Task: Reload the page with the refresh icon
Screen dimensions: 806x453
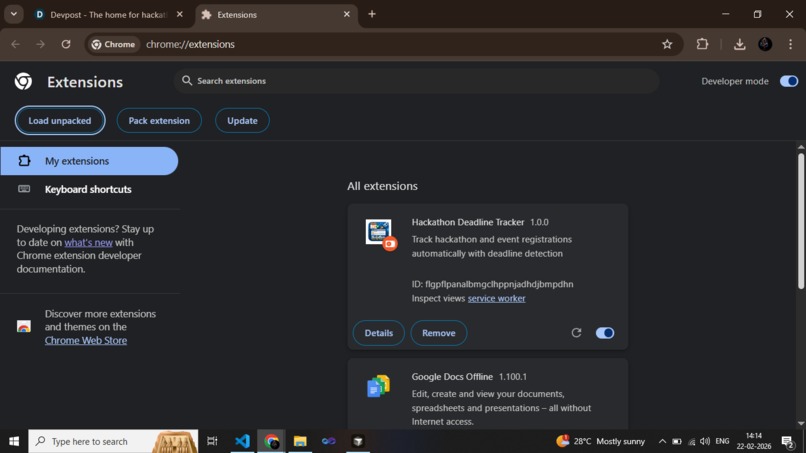Action: click(x=66, y=44)
